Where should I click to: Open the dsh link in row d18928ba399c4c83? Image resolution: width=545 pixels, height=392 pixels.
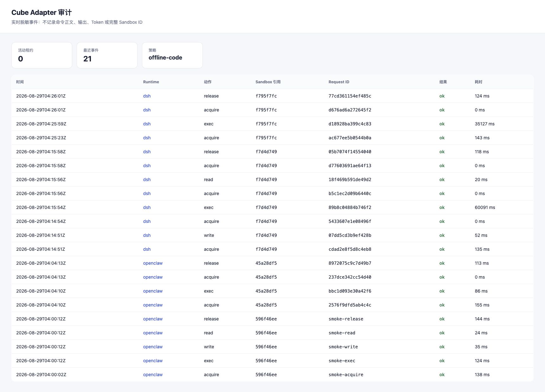(147, 124)
